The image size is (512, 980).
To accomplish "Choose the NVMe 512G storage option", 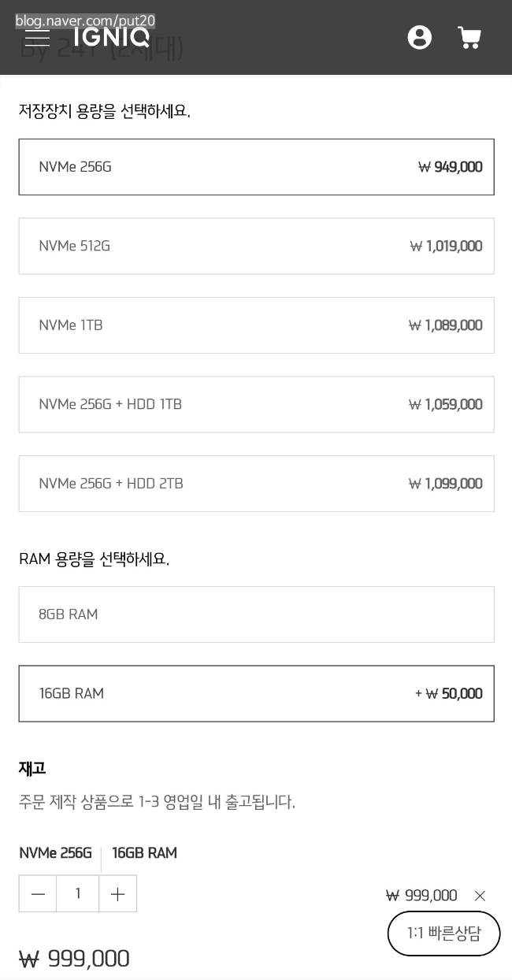I will point(256,246).
